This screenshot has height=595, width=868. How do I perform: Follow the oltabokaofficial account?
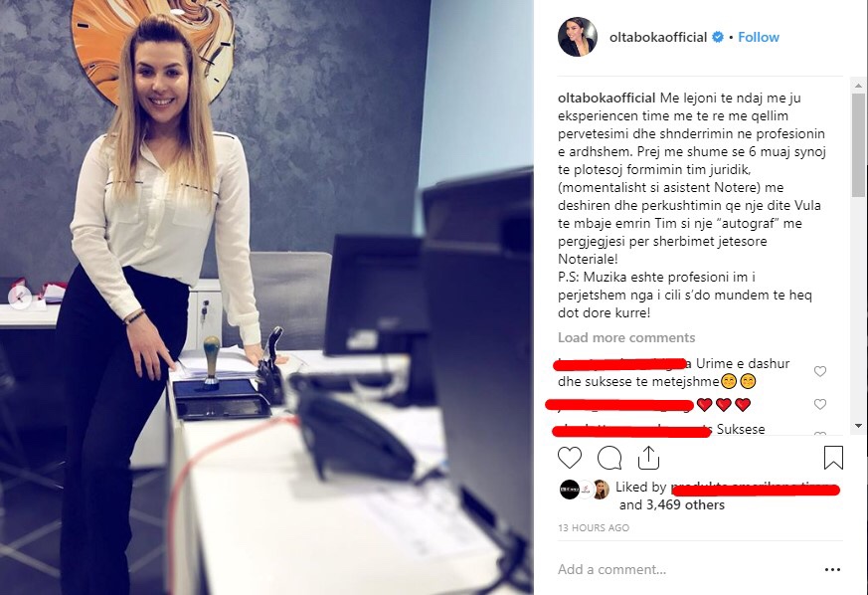coord(759,37)
